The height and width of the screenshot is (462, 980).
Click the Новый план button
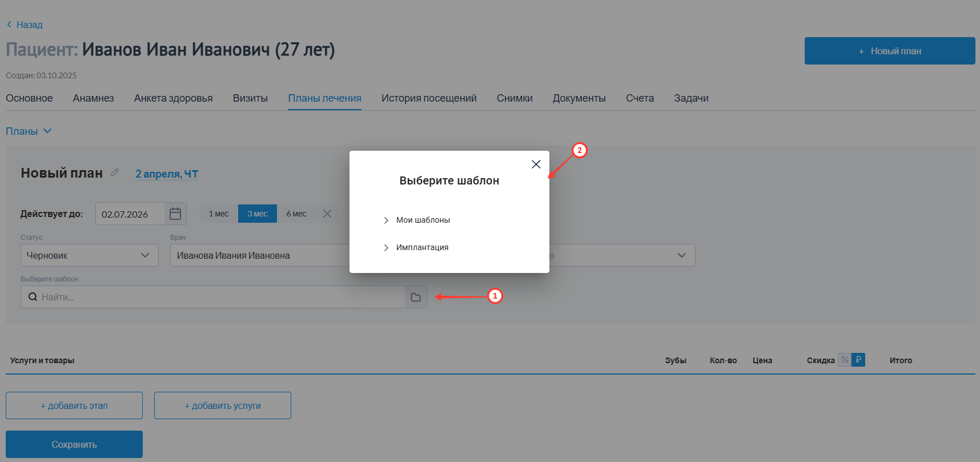(x=890, y=51)
